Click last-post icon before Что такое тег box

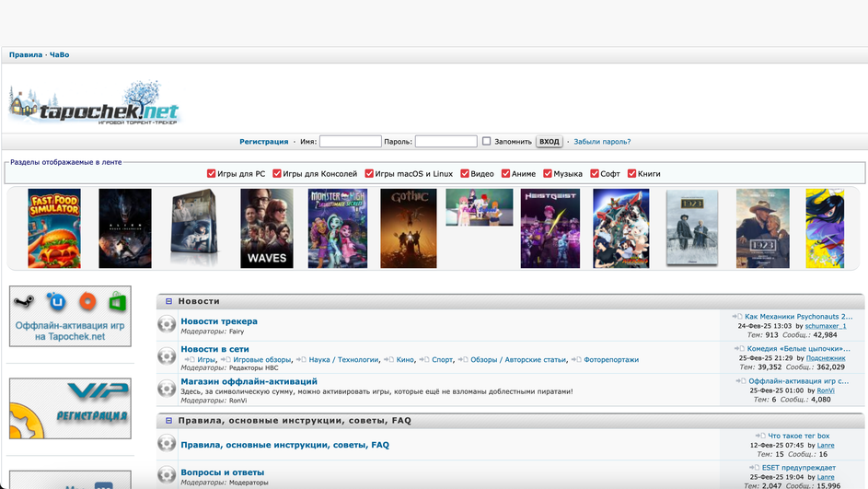pyautogui.click(x=760, y=436)
